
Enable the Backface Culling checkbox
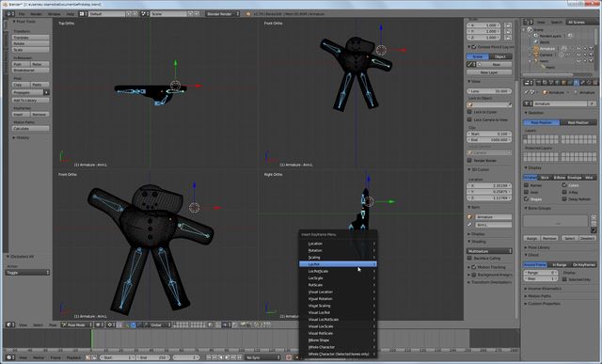pyautogui.click(x=469, y=258)
